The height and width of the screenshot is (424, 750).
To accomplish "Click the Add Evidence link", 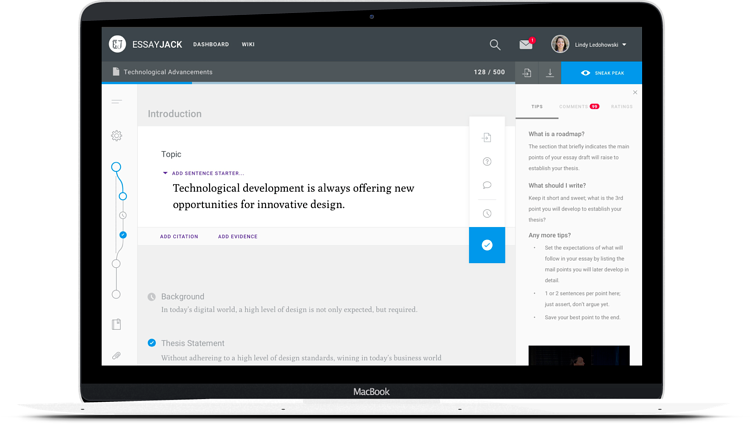I will 238,236.
